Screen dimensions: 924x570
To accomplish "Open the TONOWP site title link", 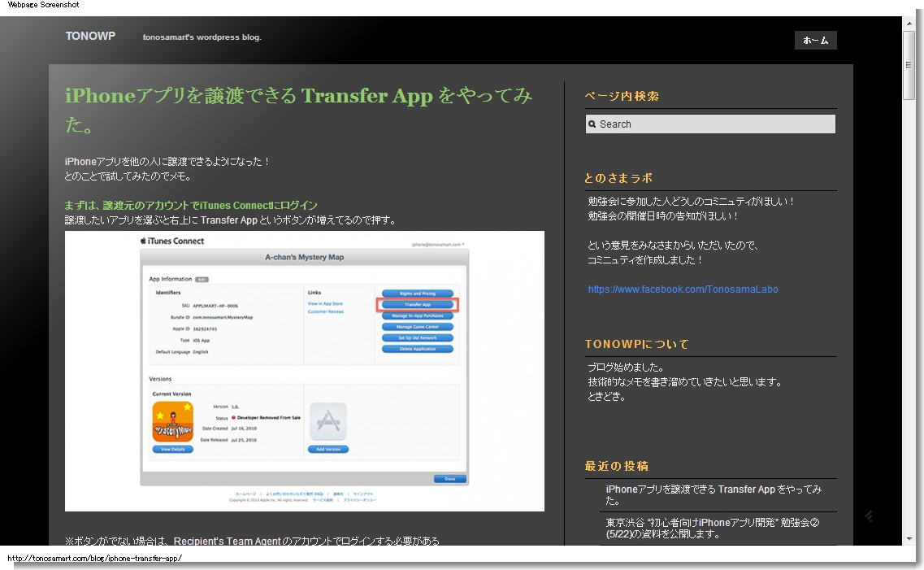I will click(90, 36).
